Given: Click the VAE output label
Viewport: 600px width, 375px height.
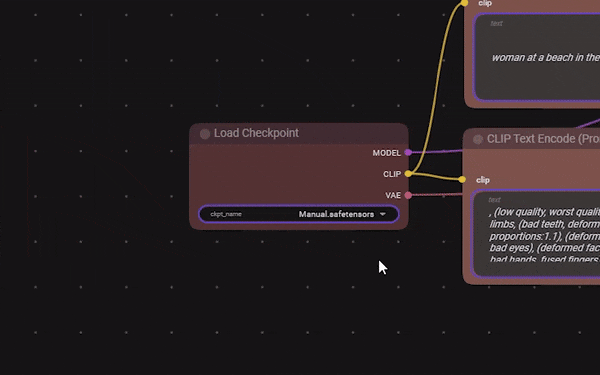Looking at the screenshot, I should pyautogui.click(x=393, y=196).
